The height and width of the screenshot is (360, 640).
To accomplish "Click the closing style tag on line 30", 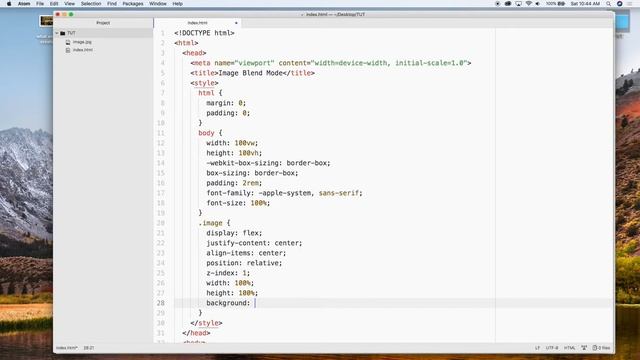I will point(207,323).
